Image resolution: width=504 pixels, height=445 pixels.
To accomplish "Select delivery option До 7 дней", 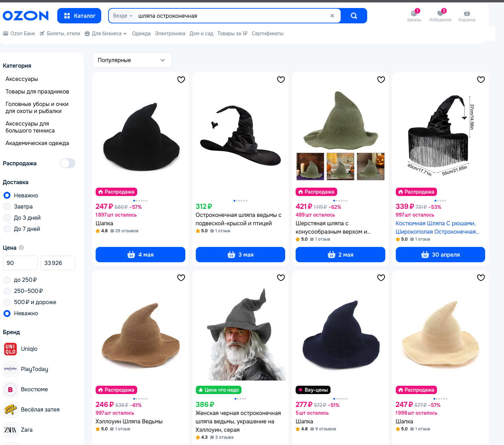I will [7, 229].
